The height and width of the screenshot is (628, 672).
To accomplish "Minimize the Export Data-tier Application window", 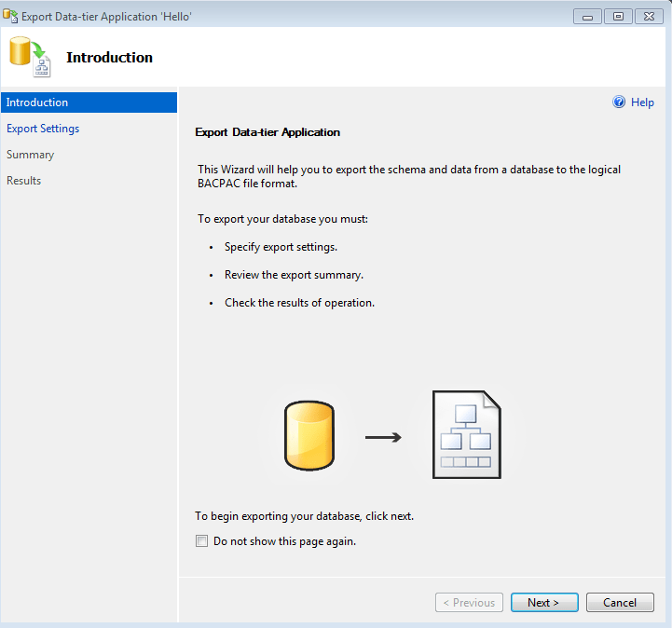I will [586, 17].
